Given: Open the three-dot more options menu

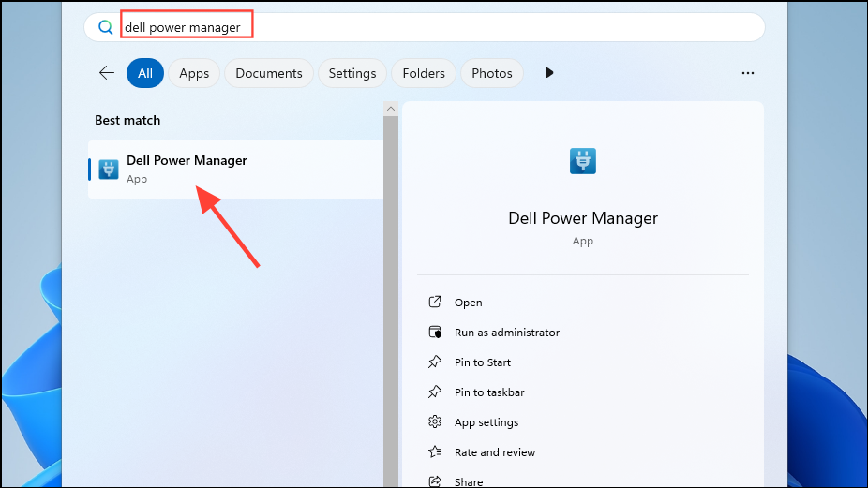Looking at the screenshot, I should point(748,73).
